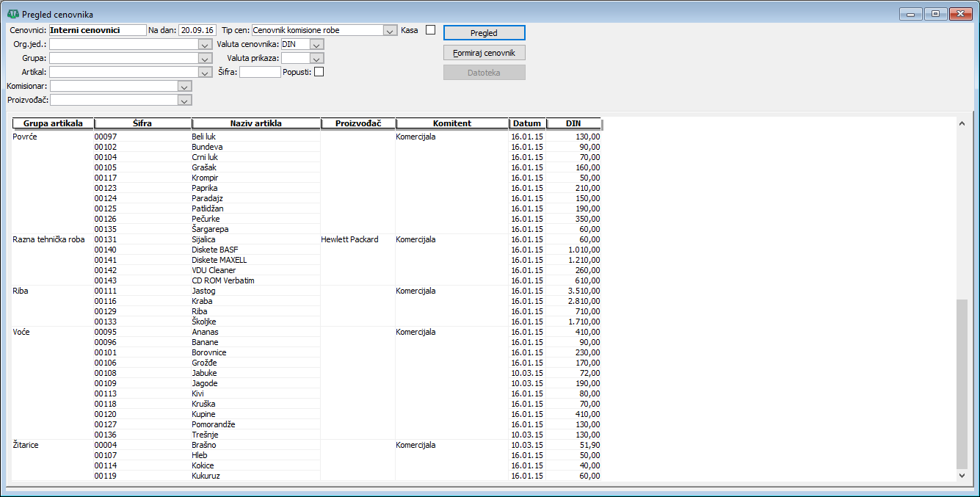Screen dimensions: 980x497
Task: Click the Pregled cenovnika title bar icon
Action: pyautogui.click(x=12, y=14)
